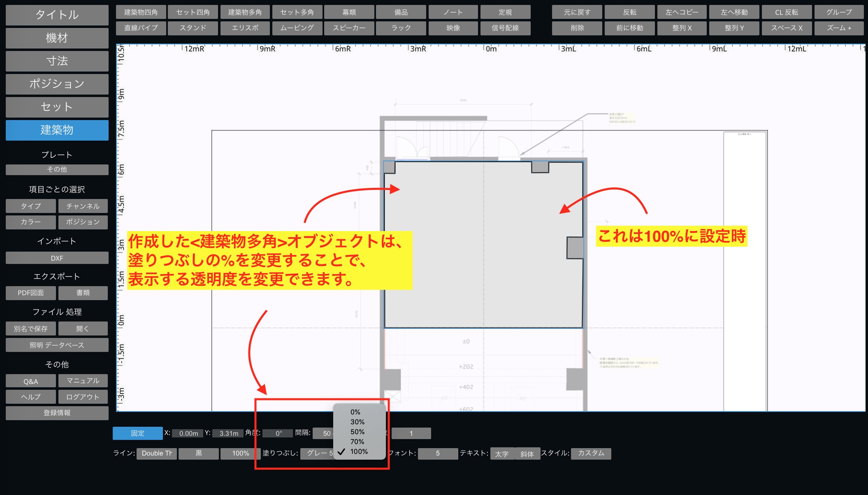Image resolution: width=868 pixels, height=495 pixels.
Task: Toggle the 固定 lock button
Action: pos(138,433)
